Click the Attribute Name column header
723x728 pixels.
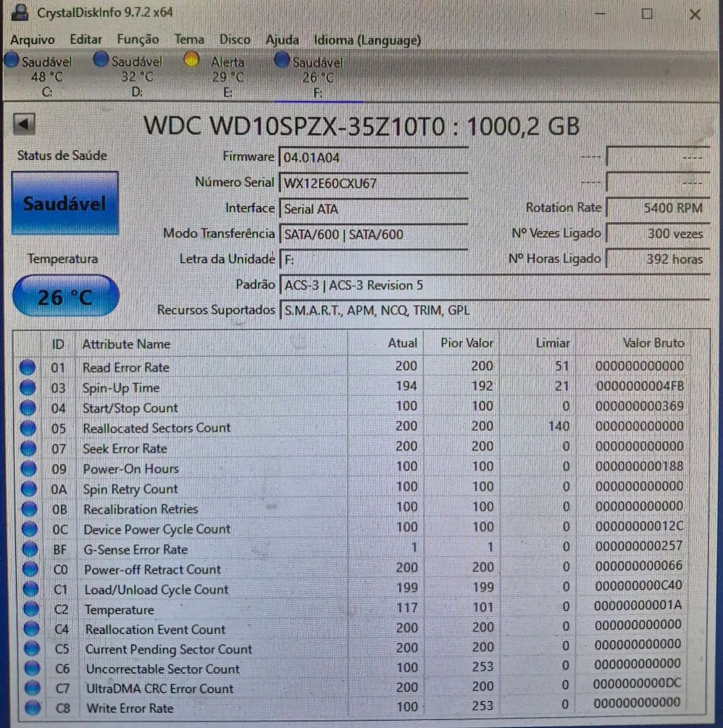(x=126, y=344)
